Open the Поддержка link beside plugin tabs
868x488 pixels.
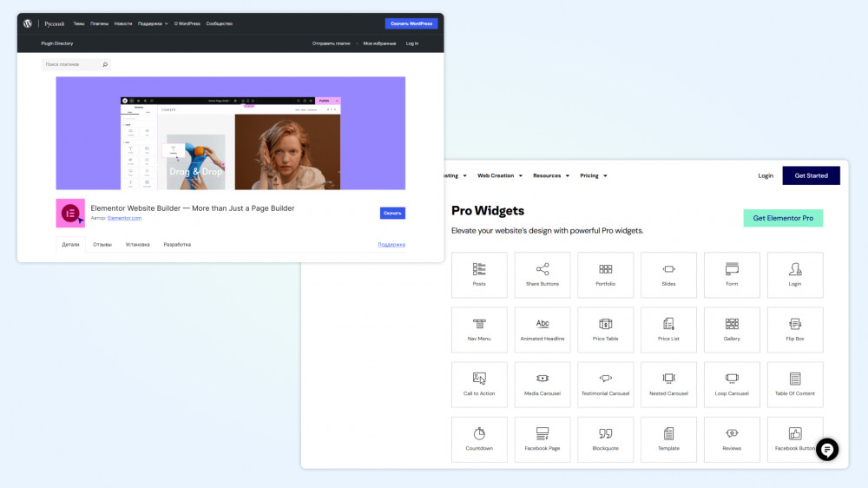[x=391, y=244]
